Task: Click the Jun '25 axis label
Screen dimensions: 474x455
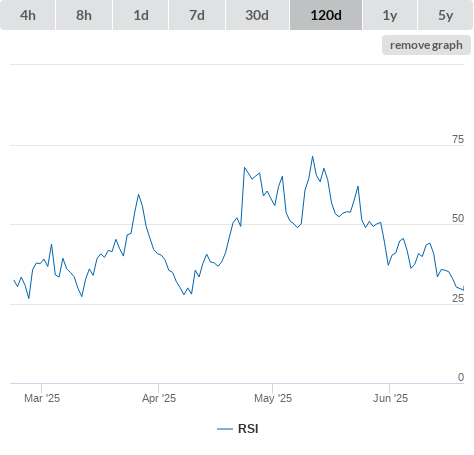Action: pos(390,398)
